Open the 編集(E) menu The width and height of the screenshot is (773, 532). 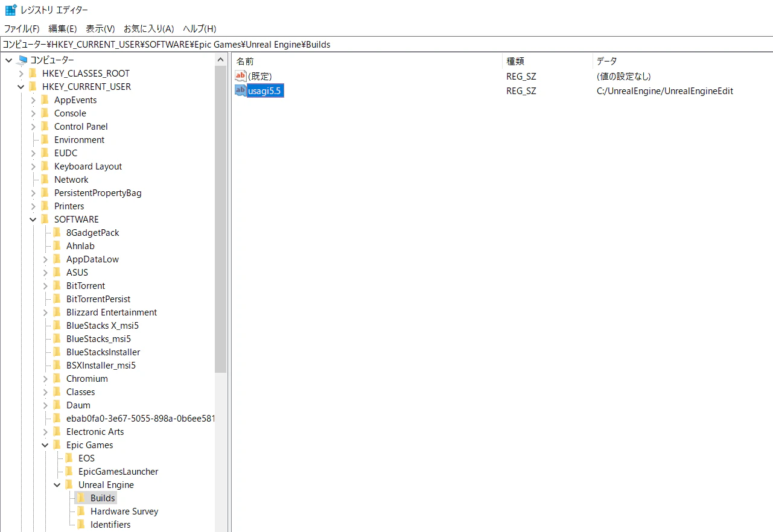pos(63,28)
